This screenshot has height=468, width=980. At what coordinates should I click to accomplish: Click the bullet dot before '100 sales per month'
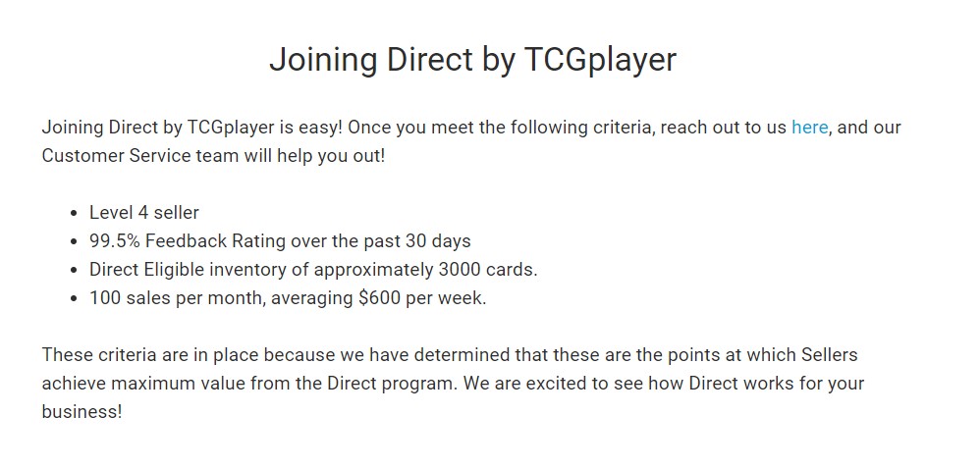click(x=74, y=298)
